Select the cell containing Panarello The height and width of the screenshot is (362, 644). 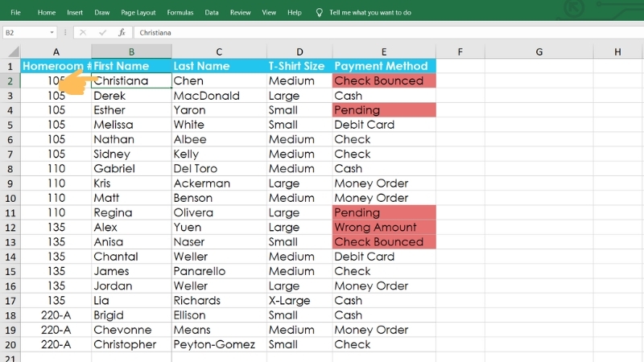pos(219,271)
